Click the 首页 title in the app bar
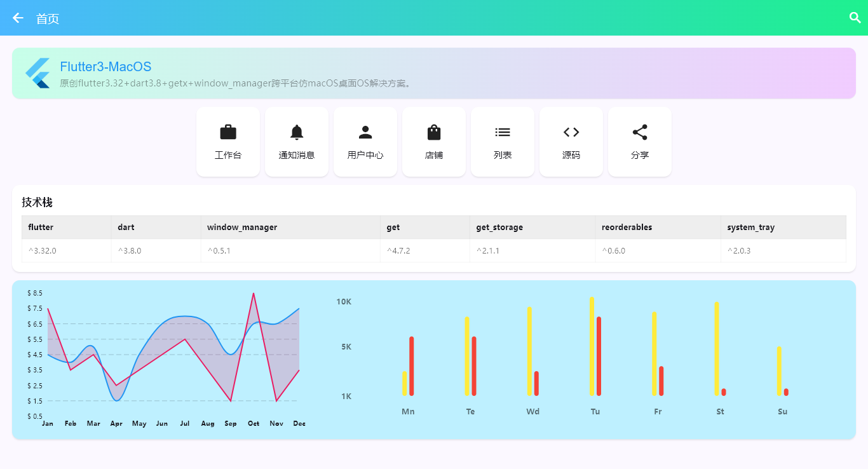Screen dimensions: 868x469 (48, 19)
